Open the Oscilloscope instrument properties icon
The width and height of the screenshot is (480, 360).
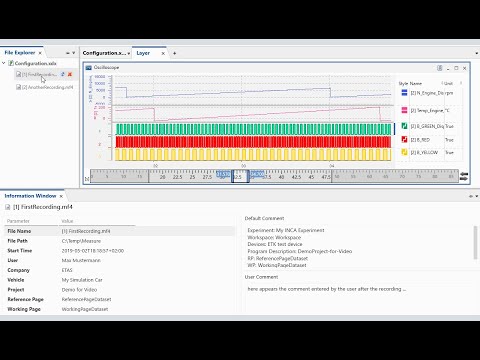coord(440,68)
